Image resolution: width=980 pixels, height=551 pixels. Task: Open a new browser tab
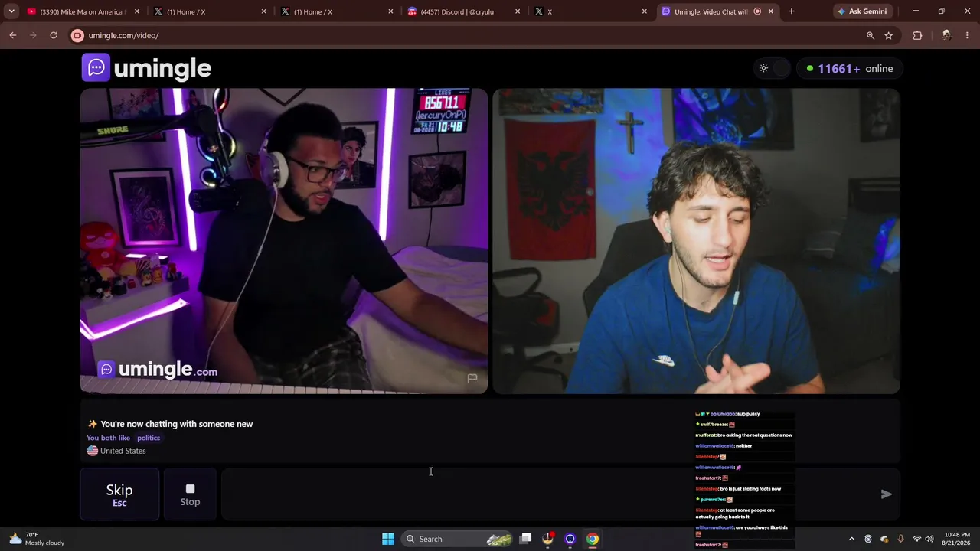coord(791,11)
